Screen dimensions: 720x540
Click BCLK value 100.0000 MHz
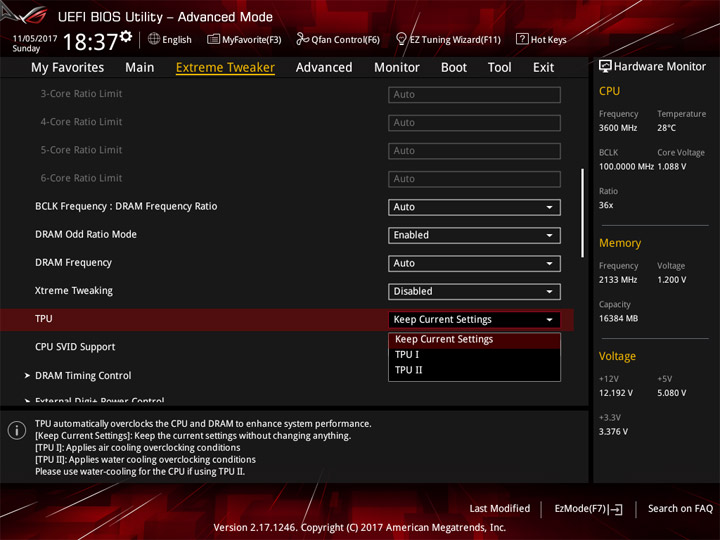[x=626, y=166]
